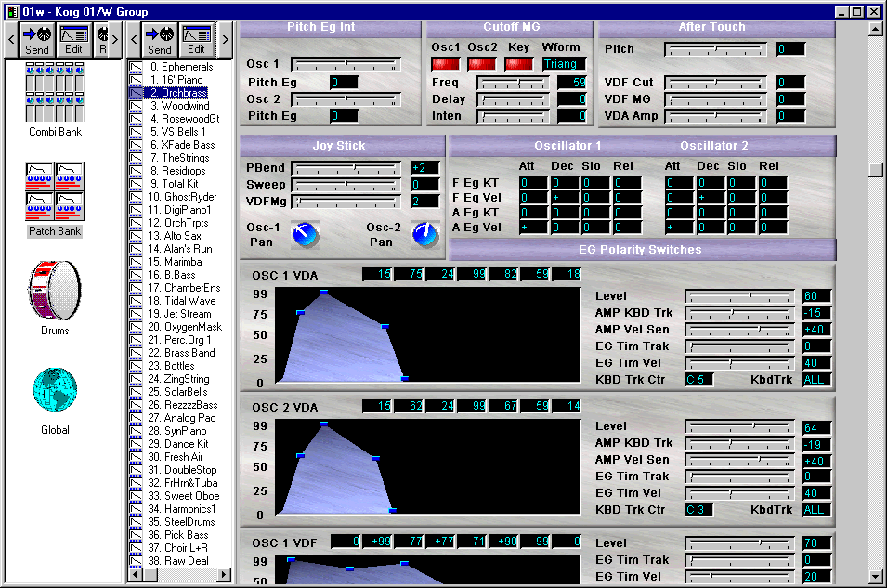The width and height of the screenshot is (887, 588).
Task: Select patch 13. Alto Sax
Action: [175, 236]
